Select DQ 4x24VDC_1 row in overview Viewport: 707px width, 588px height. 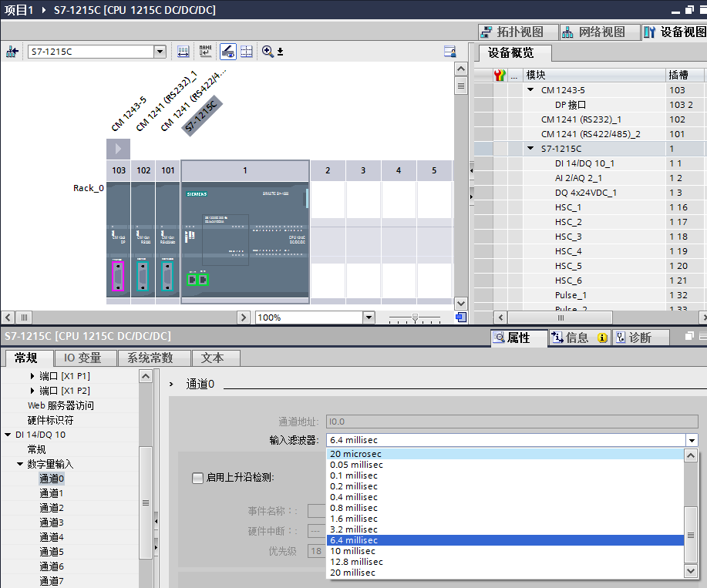point(588,193)
